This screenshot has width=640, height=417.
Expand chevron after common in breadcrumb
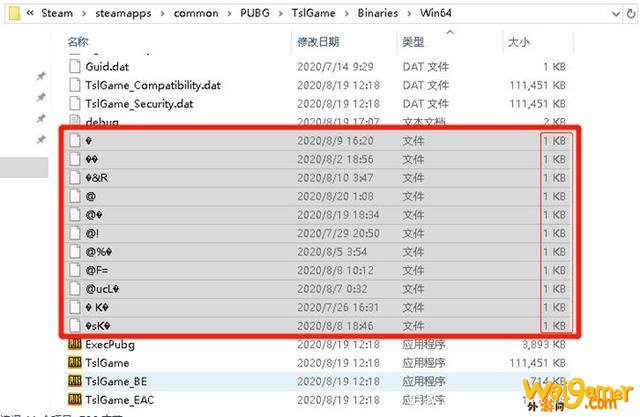click(x=229, y=13)
